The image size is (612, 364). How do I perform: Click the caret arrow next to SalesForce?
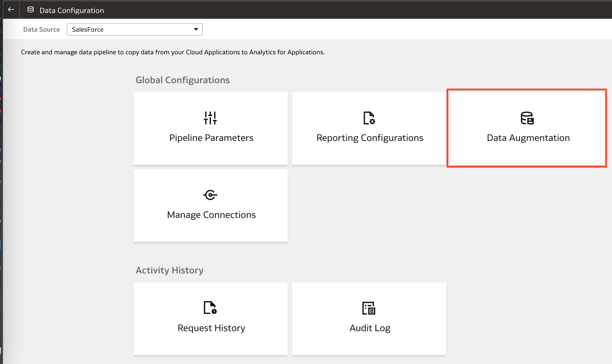[196, 29]
